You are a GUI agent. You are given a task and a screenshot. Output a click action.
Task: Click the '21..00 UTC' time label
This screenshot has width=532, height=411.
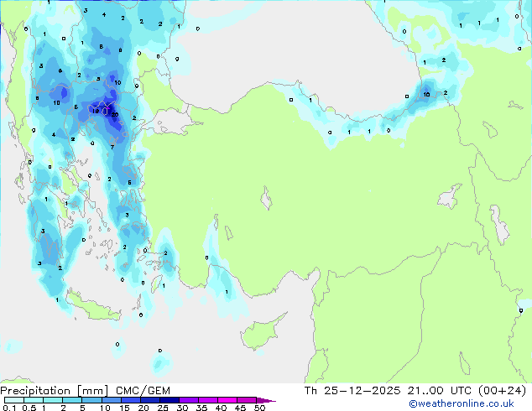pos(439,391)
